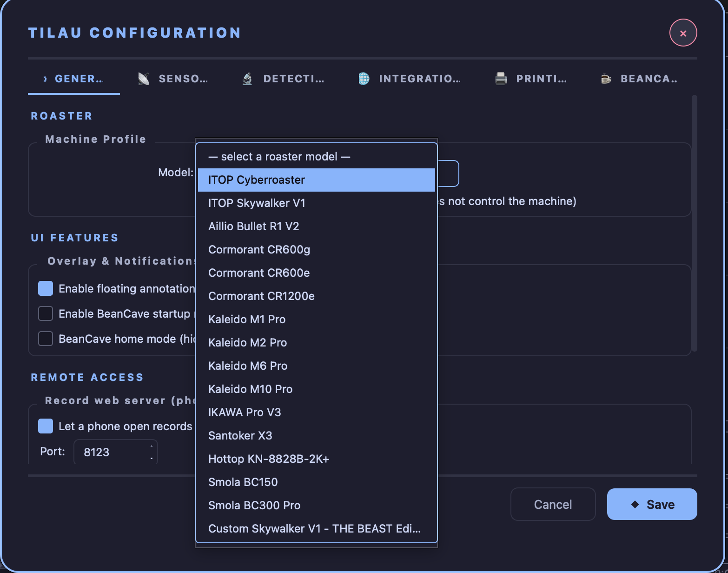The width and height of the screenshot is (728, 573).
Task: Select Smola BC300 Pro roaster
Action: click(317, 506)
